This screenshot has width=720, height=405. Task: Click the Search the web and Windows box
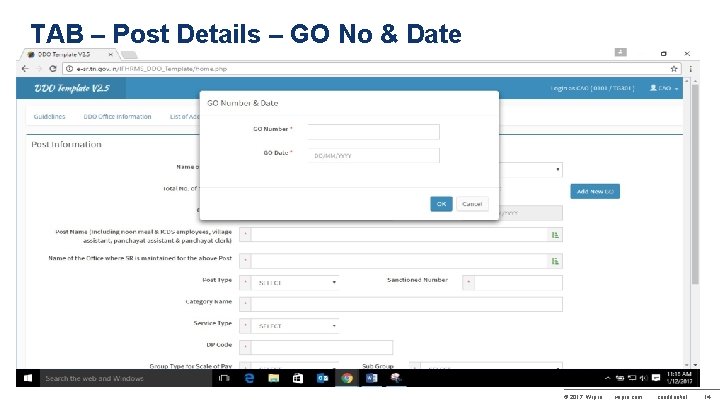(125, 378)
